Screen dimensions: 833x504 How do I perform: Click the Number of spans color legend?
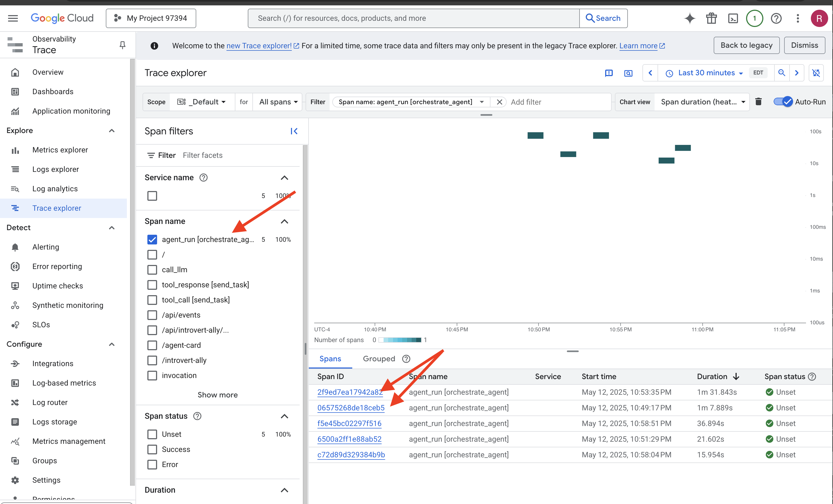399,340
